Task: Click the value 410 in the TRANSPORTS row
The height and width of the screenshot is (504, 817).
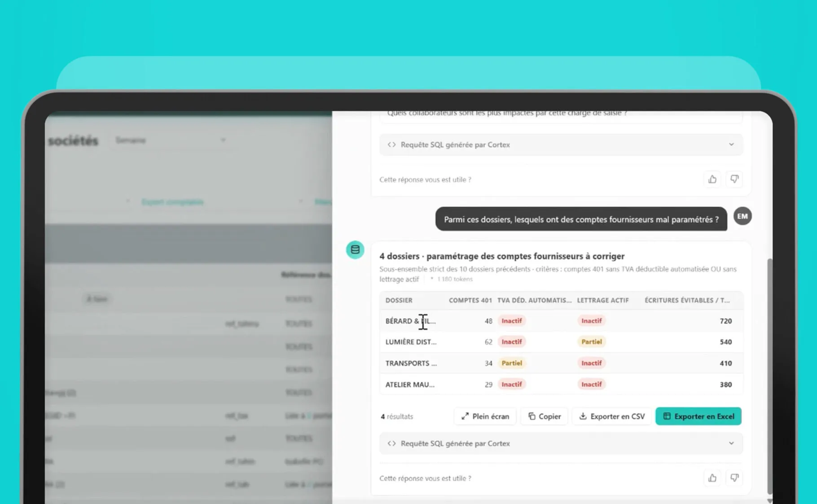Action: click(726, 363)
